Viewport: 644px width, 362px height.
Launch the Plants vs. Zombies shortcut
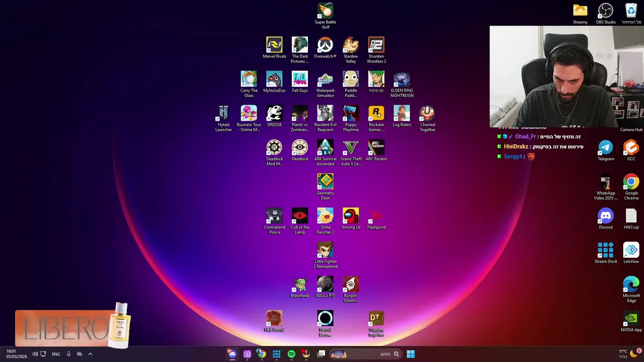pyautogui.click(x=300, y=118)
